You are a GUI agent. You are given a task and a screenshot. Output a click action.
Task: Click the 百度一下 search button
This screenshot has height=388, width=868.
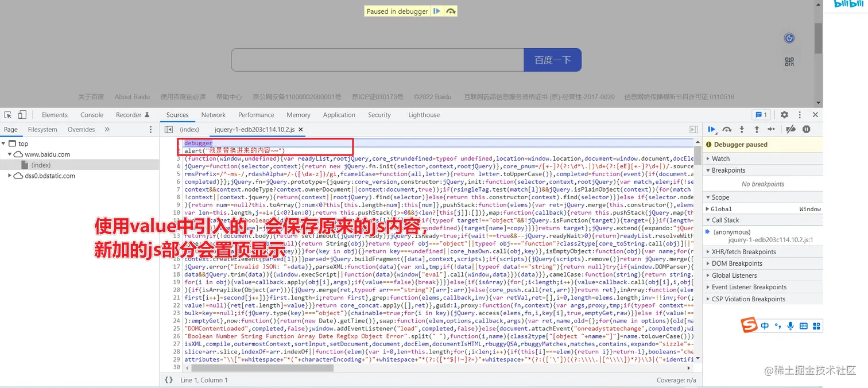coord(552,60)
